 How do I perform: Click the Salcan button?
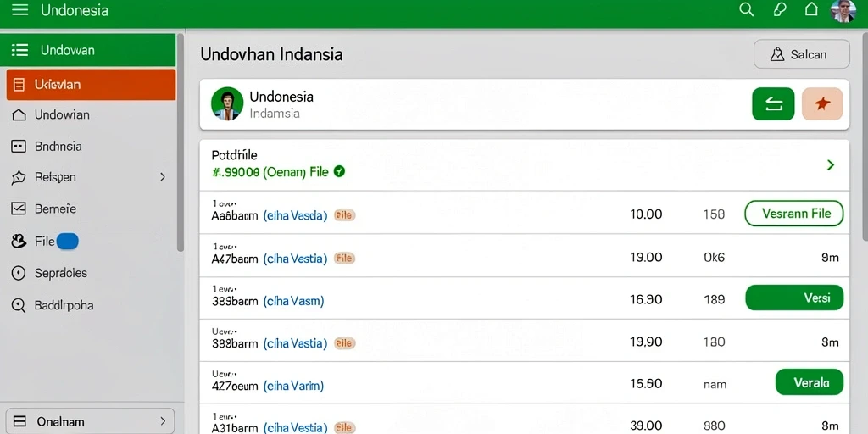point(802,54)
